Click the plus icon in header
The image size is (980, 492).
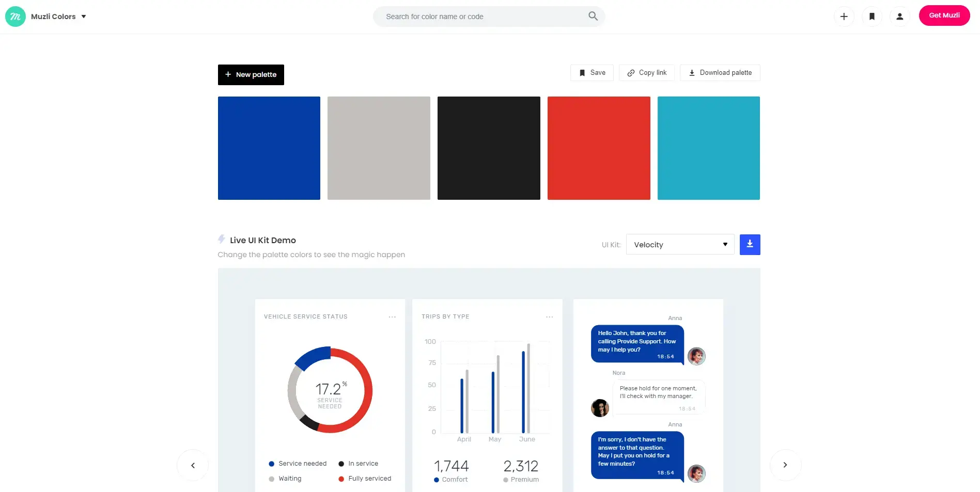coord(844,17)
